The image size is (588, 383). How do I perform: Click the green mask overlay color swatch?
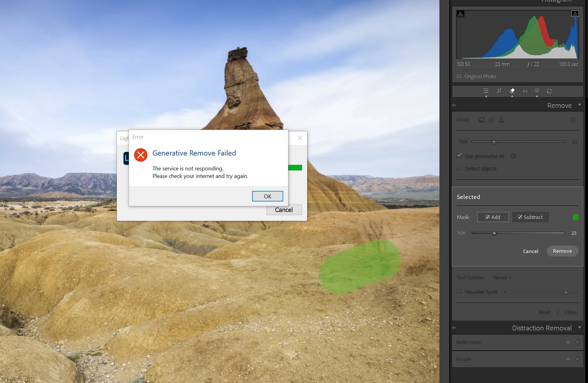[x=575, y=217]
